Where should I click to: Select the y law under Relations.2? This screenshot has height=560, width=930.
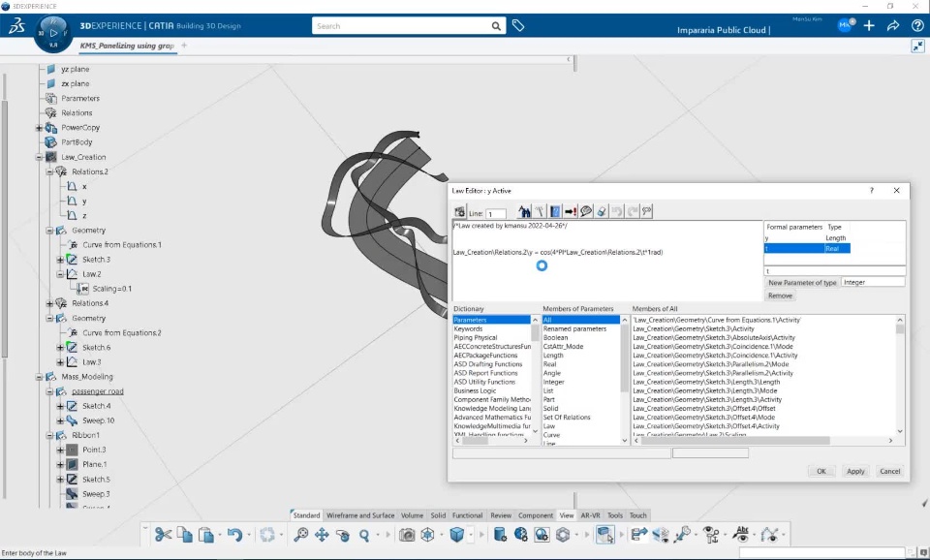[84, 202]
